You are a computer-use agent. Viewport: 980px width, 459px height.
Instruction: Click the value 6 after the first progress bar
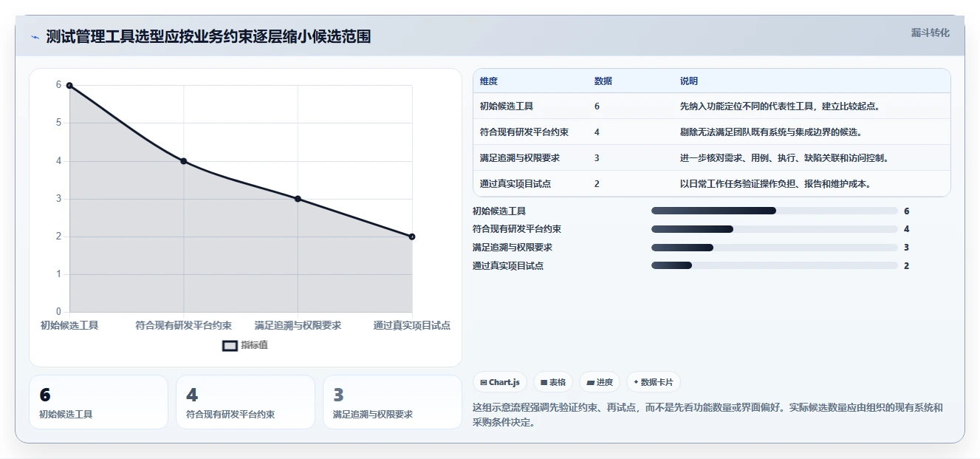click(x=906, y=211)
